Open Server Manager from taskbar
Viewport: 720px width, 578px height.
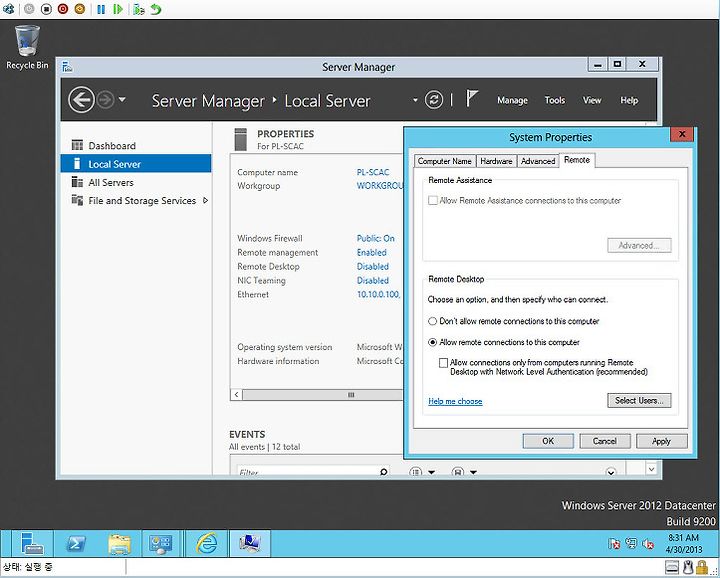pyautogui.click(x=32, y=544)
